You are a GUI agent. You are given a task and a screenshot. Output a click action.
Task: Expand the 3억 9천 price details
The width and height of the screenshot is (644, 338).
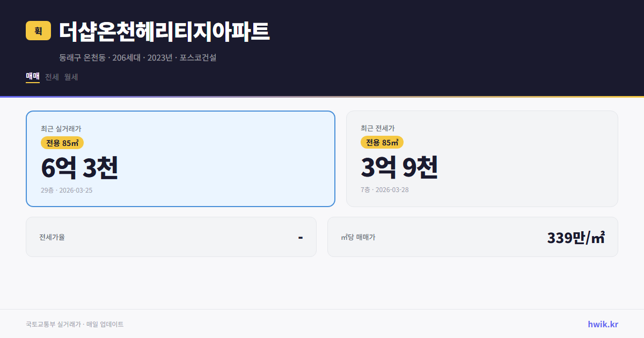tap(400, 168)
